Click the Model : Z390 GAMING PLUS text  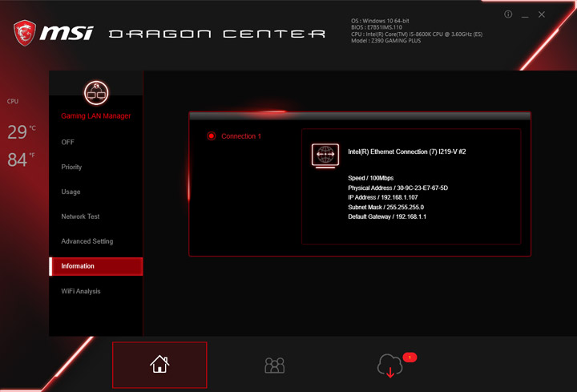[385, 41]
